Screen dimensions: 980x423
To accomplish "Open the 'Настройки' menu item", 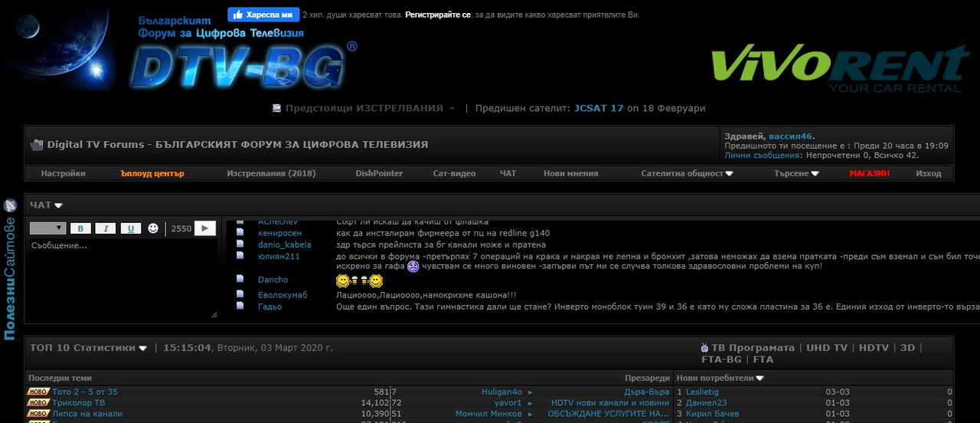I will [x=64, y=173].
